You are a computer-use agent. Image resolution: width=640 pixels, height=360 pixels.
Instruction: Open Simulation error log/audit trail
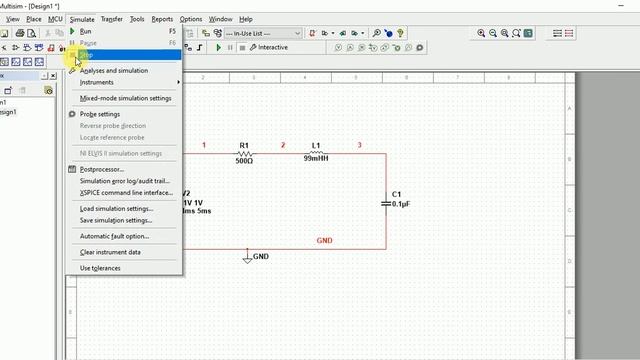124,181
